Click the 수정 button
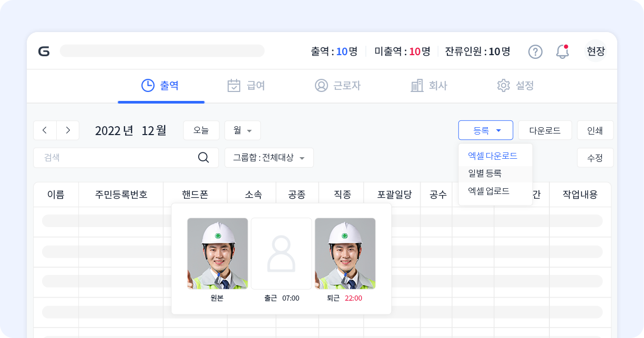Viewport: 644px width, 338px height. 595,158
